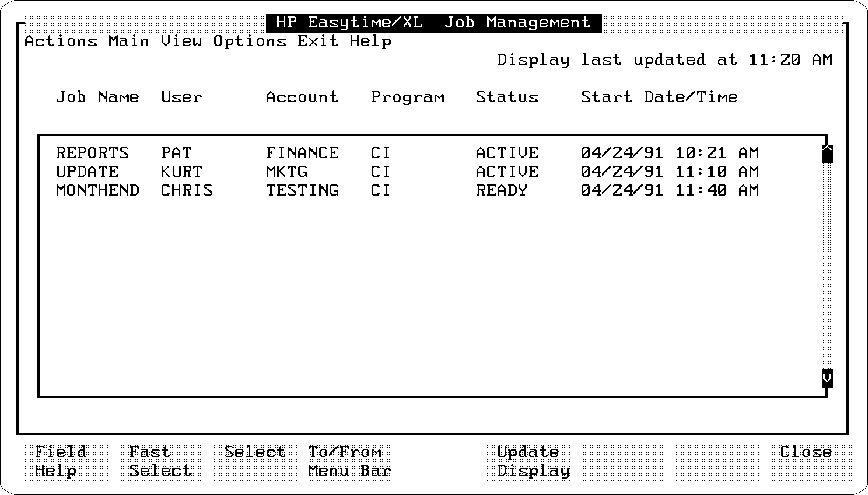
Task: Click the scroll down arrow
Action: click(x=827, y=378)
